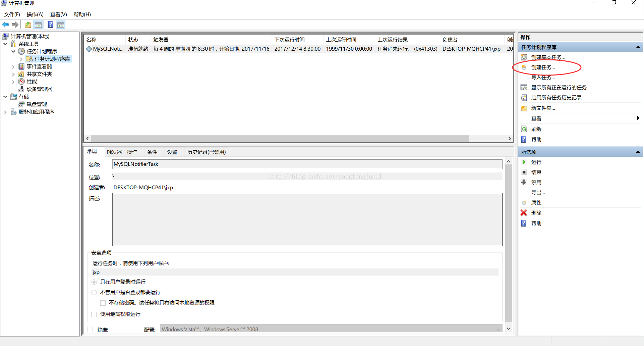The height and width of the screenshot is (346, 644).
Task: Collapse the 所选项 actions section
Action: [638, 152]
